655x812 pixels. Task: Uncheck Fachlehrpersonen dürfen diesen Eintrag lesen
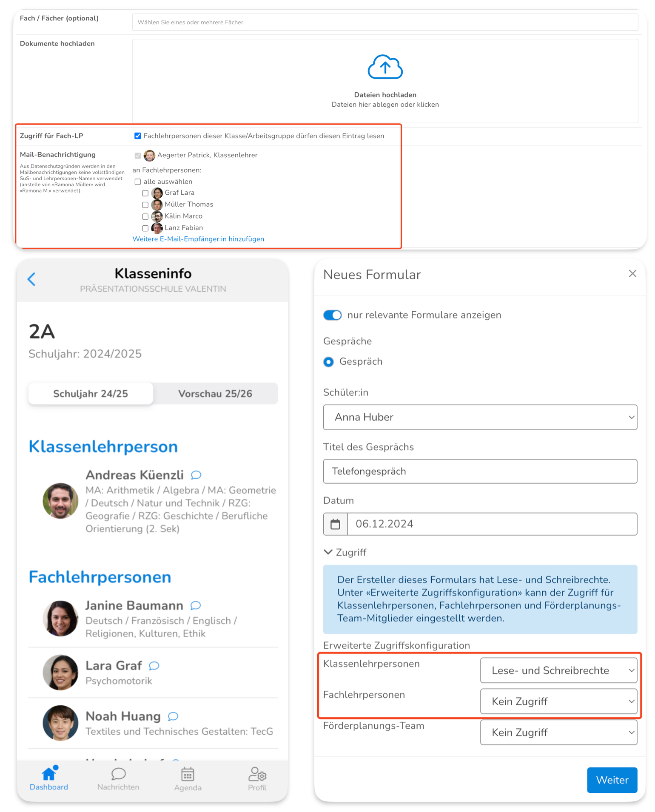(x=138, y=136)
